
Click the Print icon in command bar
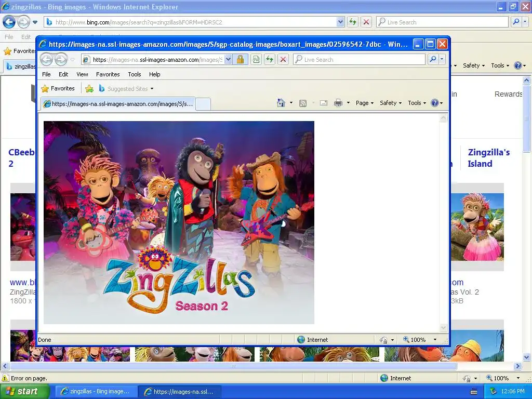click(x=338, y=103)
